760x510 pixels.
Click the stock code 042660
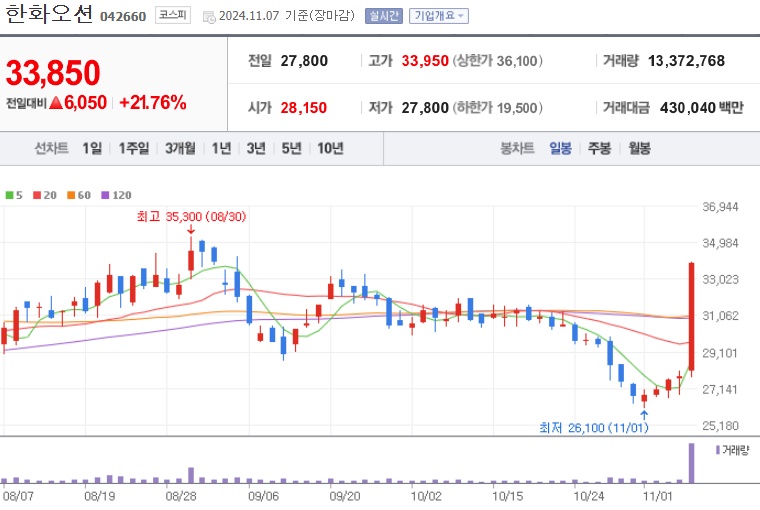pos(123,16)
